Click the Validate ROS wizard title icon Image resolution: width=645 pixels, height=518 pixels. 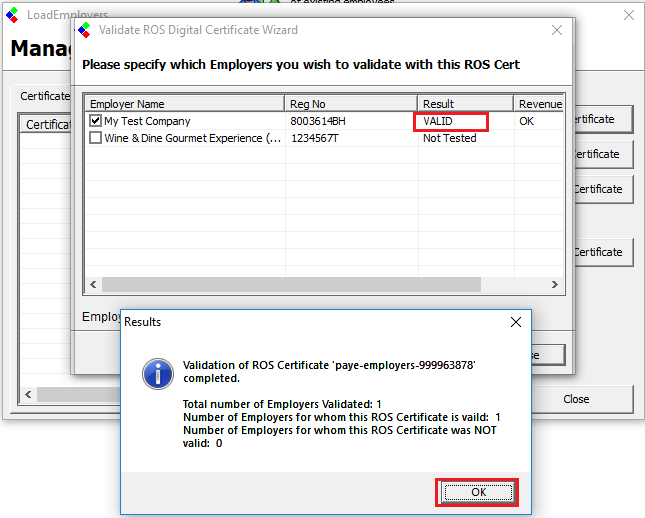pos(85,30)
